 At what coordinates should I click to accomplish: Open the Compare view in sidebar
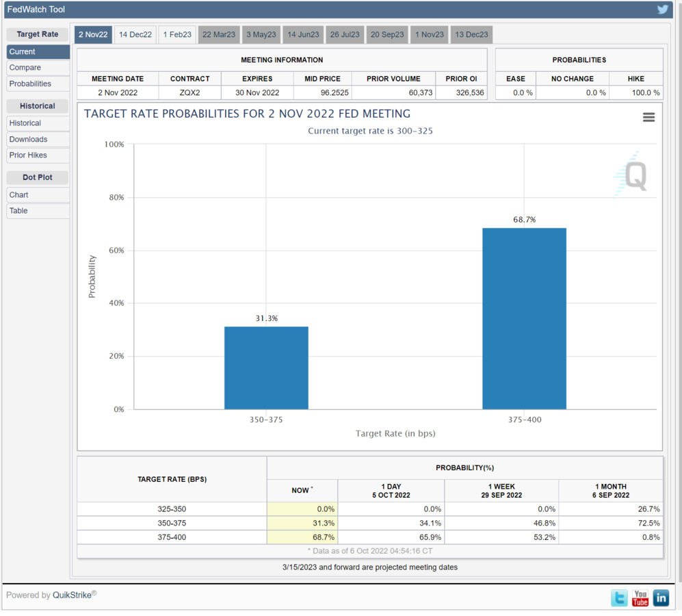(x=25, y=68)
